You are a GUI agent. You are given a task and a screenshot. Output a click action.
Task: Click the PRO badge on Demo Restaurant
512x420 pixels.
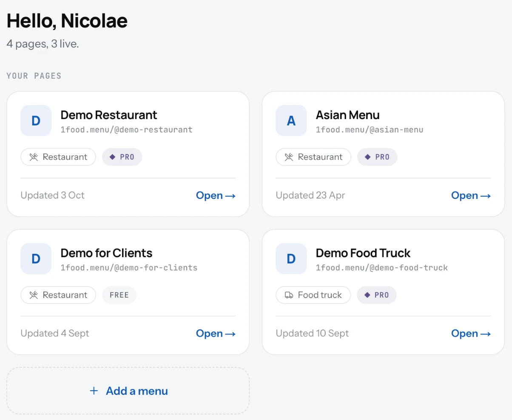[122, 157]
